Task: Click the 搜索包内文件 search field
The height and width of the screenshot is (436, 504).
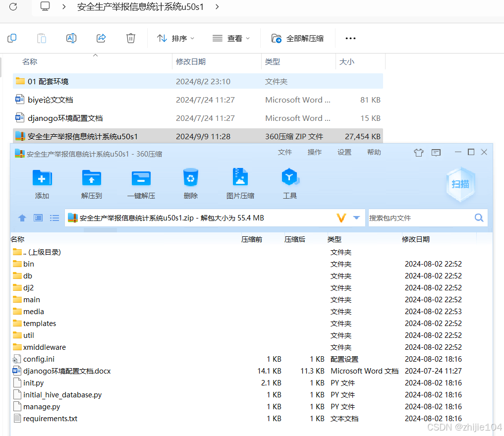Action: (x=419, y=218)
